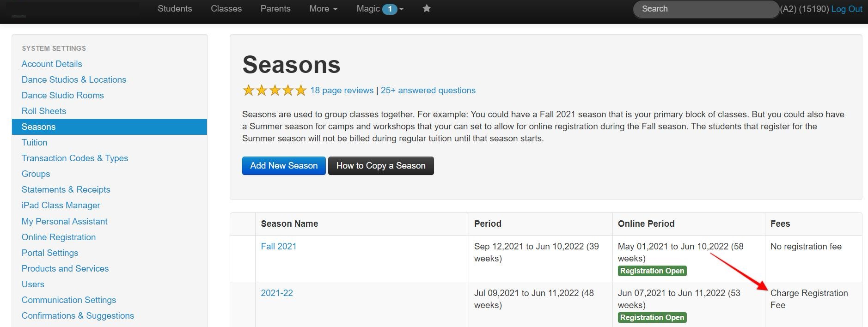Open the Students menu item

175,9
